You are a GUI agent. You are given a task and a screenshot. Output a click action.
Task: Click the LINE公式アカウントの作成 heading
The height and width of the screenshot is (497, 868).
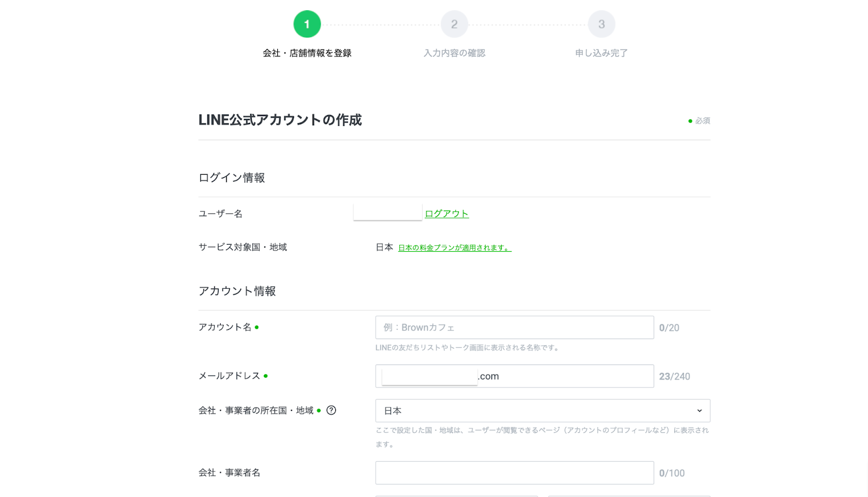pos(280,120)
